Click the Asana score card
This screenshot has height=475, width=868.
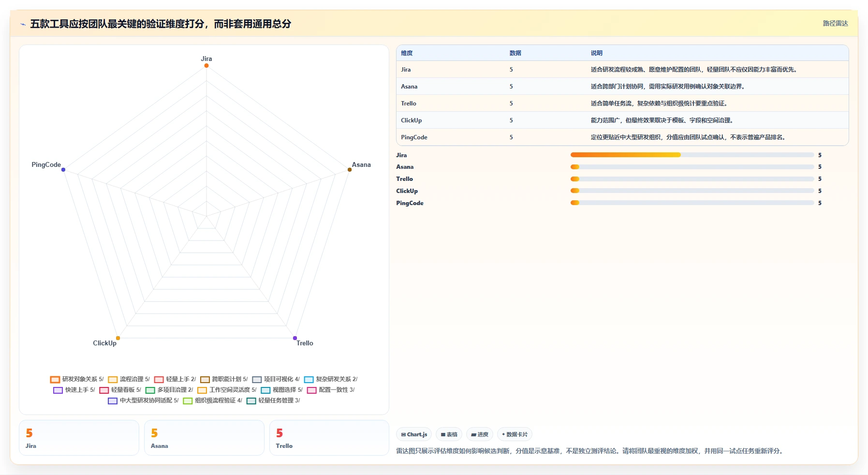pos(204,438)
